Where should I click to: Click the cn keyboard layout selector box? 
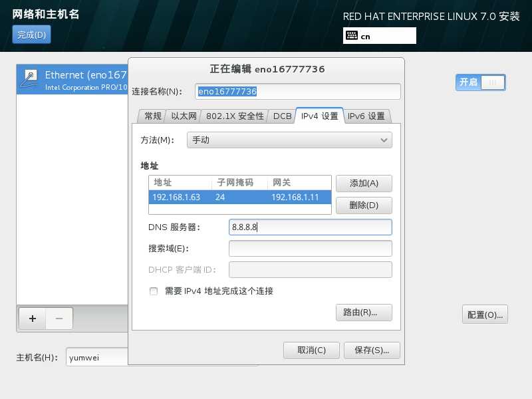(x=379, y=36)
